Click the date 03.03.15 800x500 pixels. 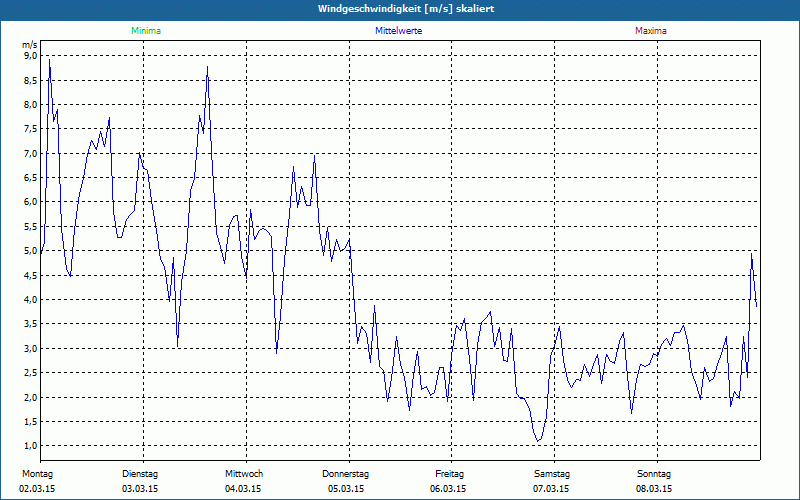point(140,489)
